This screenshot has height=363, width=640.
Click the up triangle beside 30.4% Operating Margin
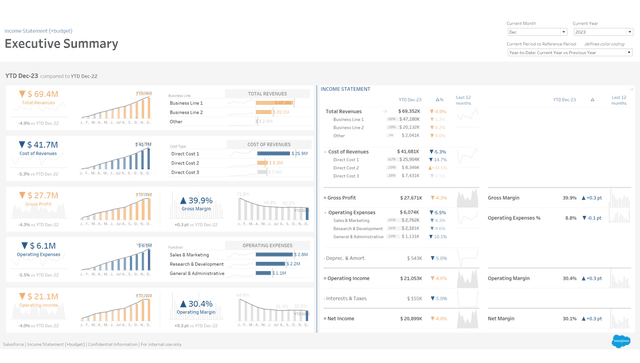coord(183,304)
